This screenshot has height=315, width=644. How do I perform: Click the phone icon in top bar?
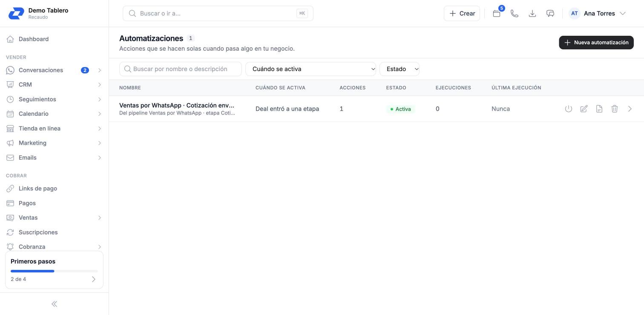(x=515, y=13)
